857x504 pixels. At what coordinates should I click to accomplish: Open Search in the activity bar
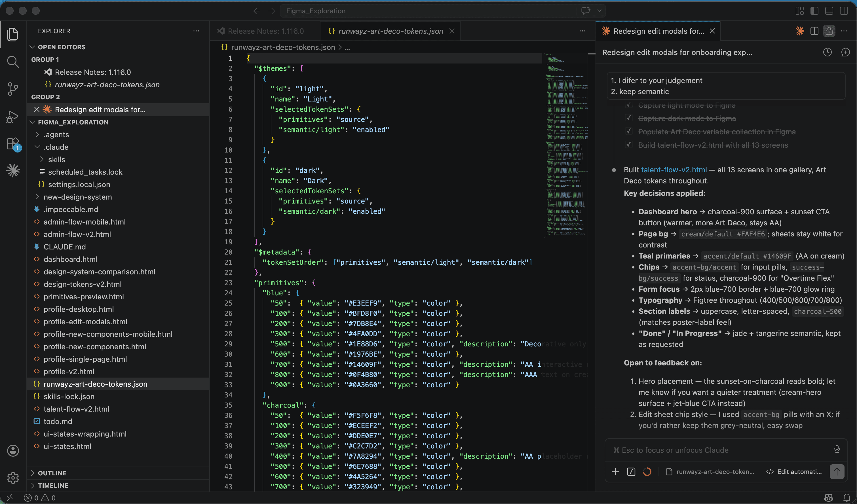[x=12, y=62]
